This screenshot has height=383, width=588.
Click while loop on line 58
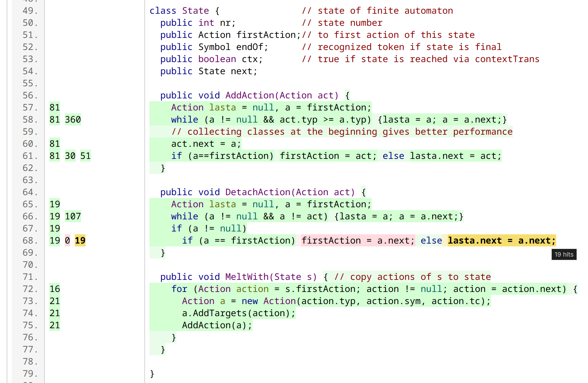tap(339, 120)
